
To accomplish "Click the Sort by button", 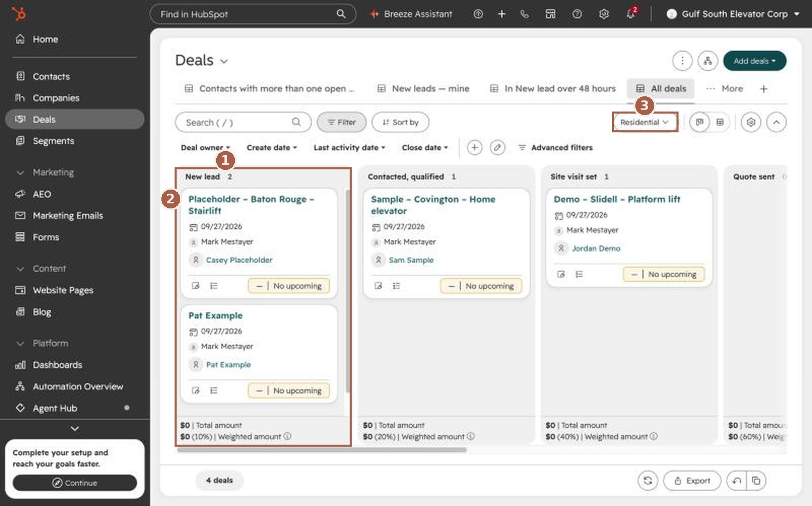I will tap(400, 122).
